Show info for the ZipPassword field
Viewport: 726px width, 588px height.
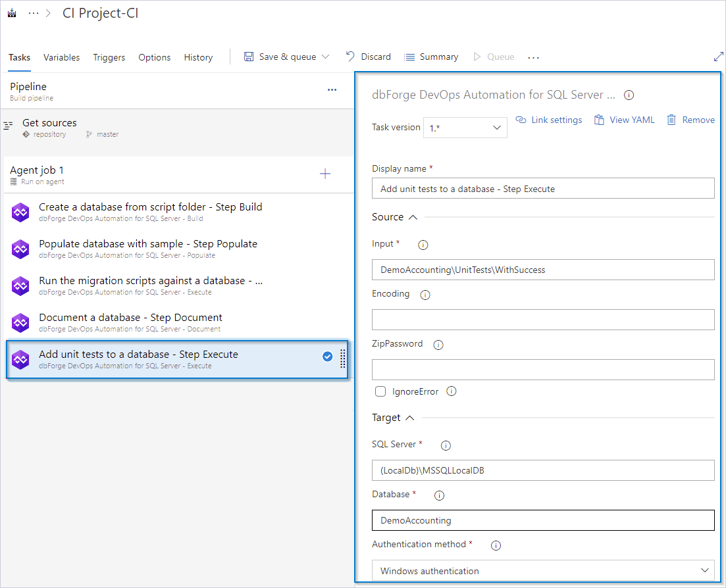click(x=438, y=345)
